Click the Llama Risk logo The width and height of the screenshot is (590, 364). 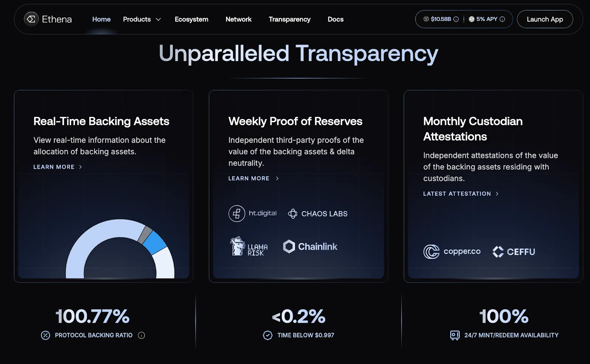tap(249, 246)
